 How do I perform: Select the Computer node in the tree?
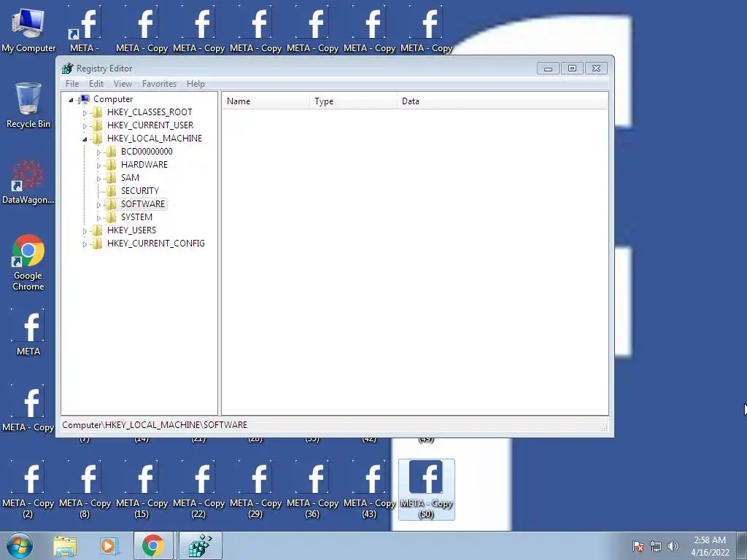pos(113,99)
